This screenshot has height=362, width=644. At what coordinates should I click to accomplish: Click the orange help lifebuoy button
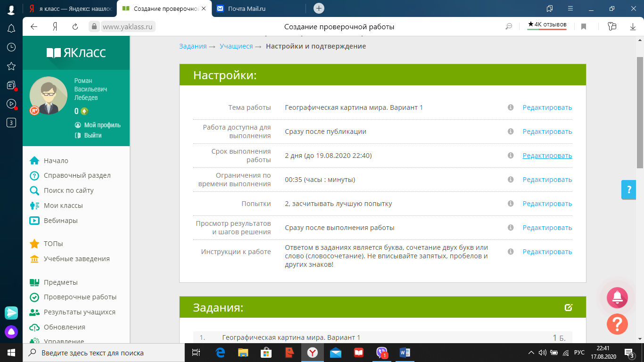[x=617, y=324]
